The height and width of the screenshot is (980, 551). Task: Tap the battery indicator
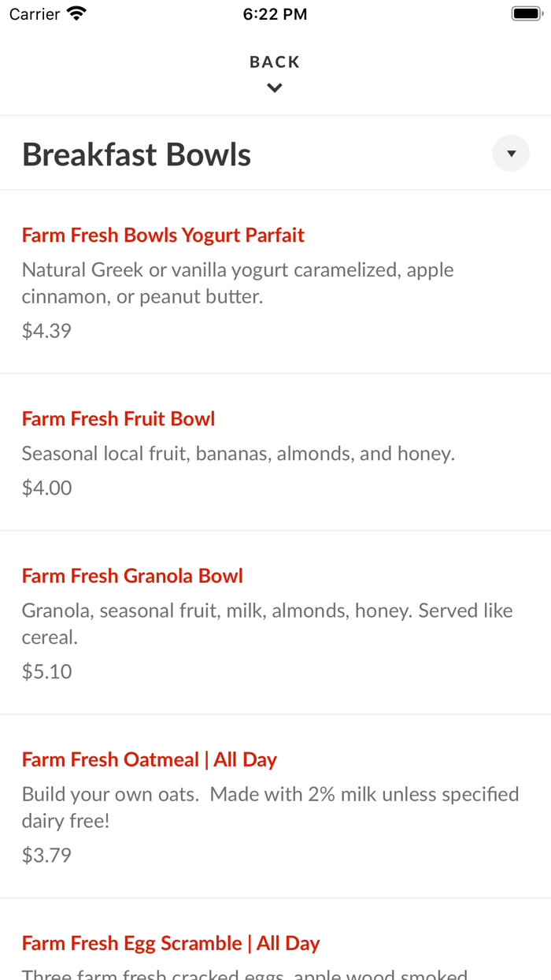[523, 13]
